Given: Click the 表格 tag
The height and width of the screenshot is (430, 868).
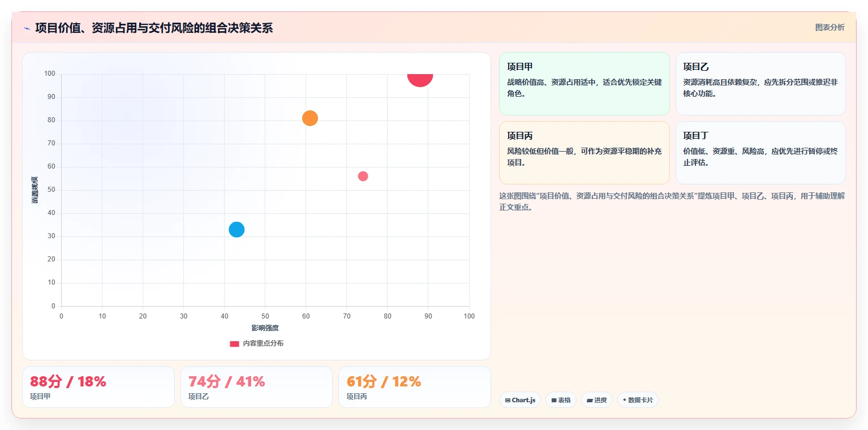Looking at the screenshot, I should click(x=561, y=400).
